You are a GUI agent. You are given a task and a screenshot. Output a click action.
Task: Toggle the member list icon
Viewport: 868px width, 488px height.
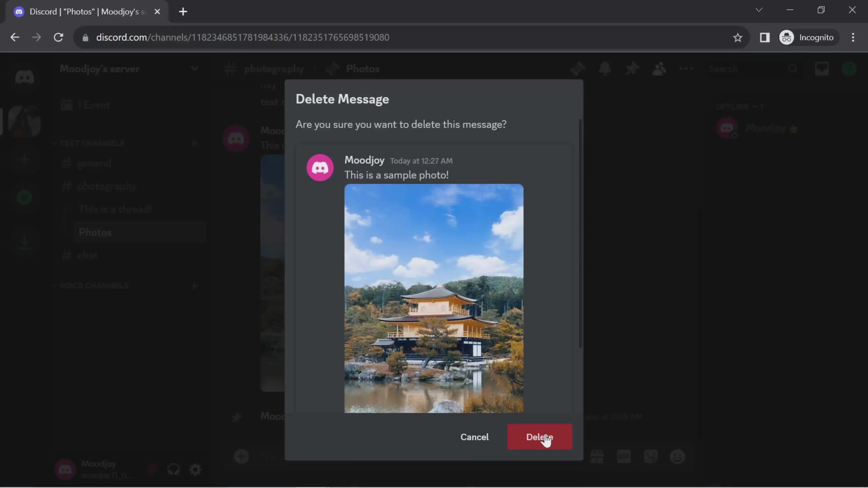tap(659, 69)
